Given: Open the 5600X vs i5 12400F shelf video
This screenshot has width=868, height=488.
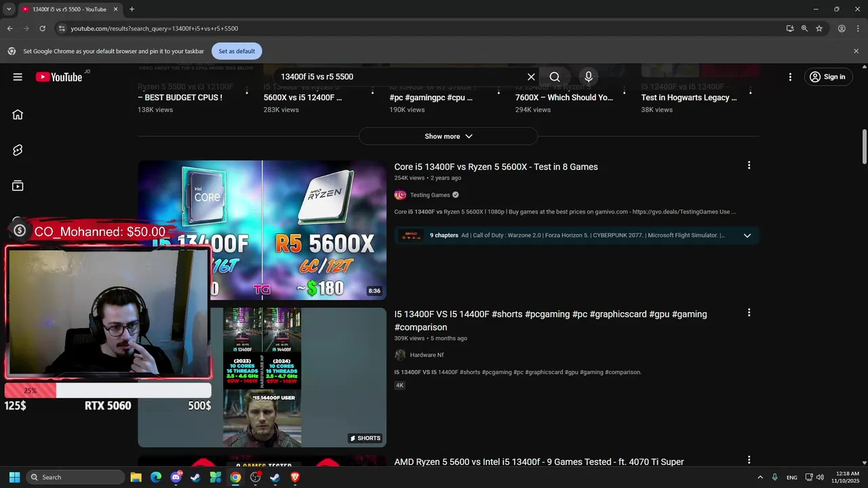Looking at the screenshot, I should pyautogui.click(x=302, y=98).
